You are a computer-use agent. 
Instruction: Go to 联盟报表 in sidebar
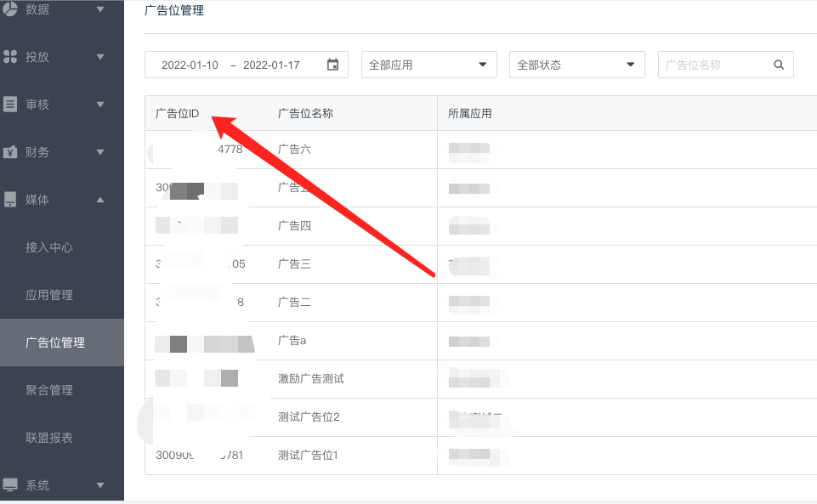[x=49, y=438]
